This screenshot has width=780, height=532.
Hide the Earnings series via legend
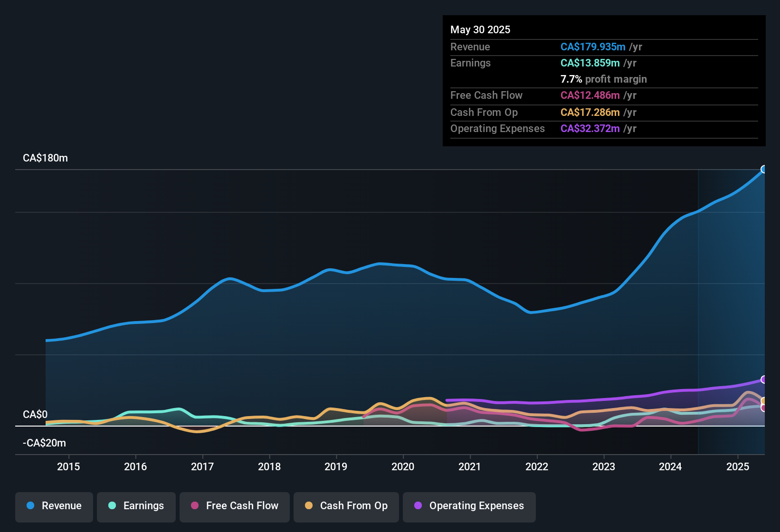pyautogui.click(x=136, y=505)
